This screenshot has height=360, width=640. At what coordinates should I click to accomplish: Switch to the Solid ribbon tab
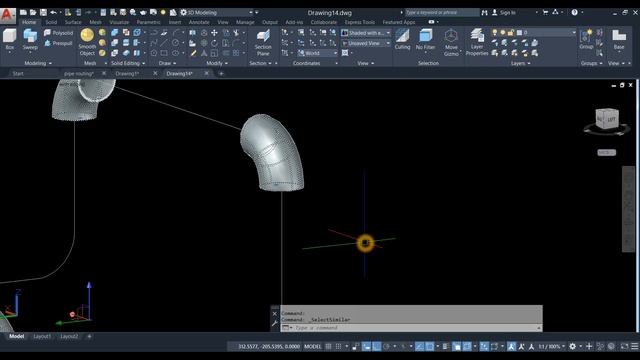coord(51,22)
